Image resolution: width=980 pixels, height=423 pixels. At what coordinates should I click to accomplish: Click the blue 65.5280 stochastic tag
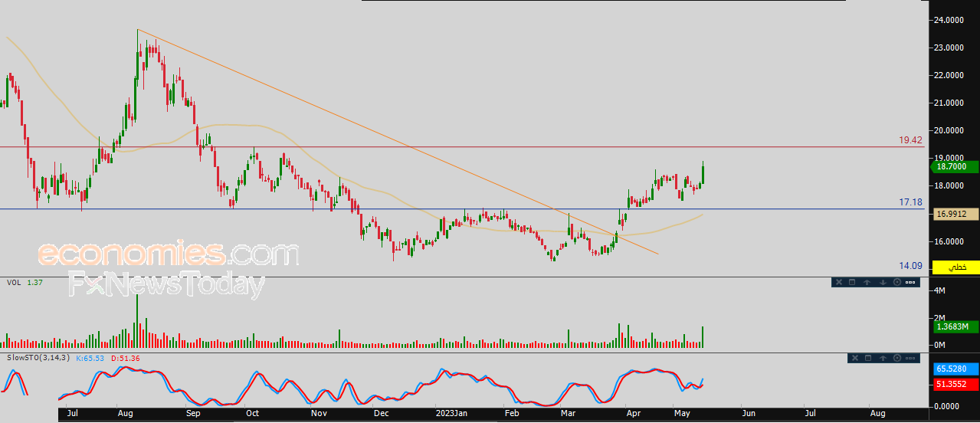pyautogui.click(x=955, y=369)
